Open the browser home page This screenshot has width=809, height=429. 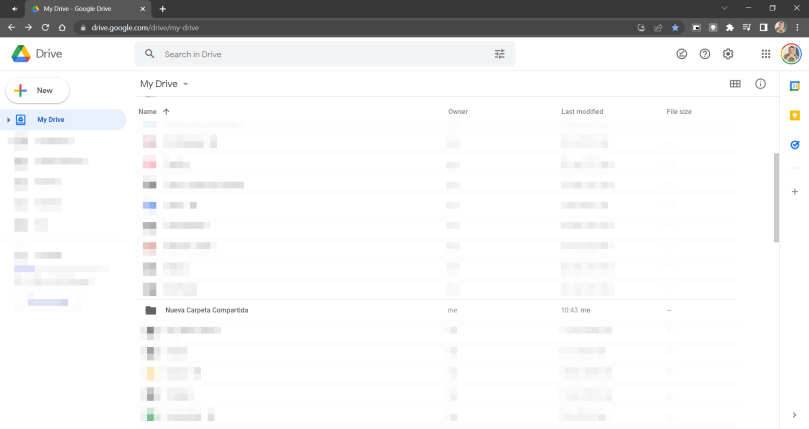(62, 27)
